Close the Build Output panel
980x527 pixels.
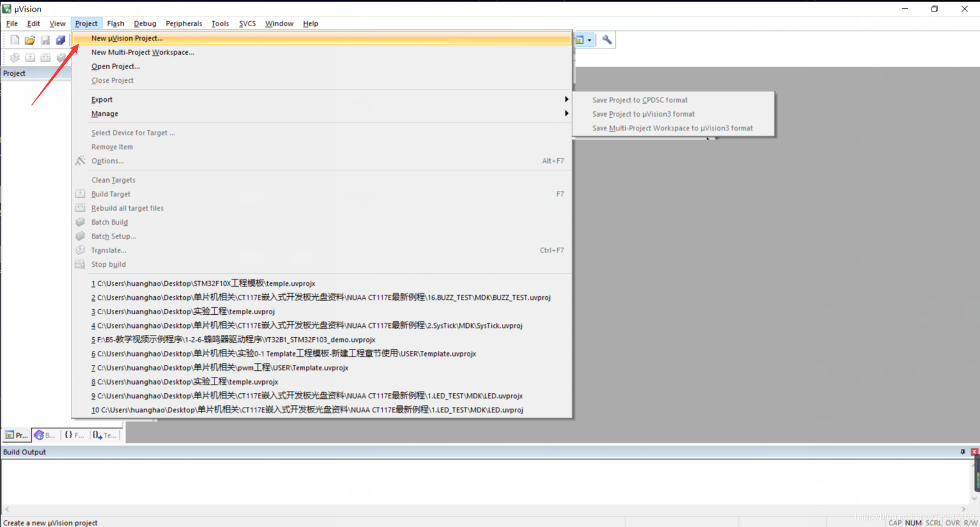point(975,452)
